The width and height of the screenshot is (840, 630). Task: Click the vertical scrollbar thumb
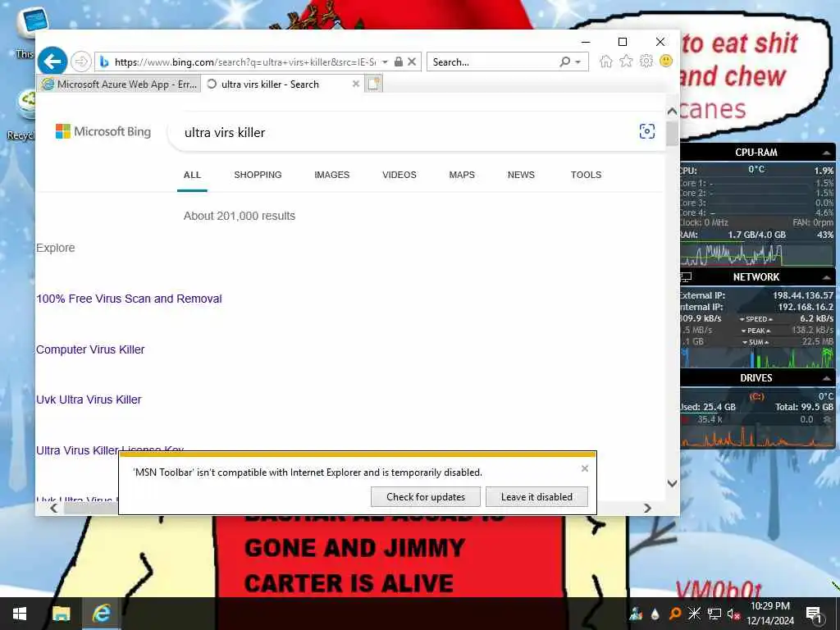point(673,133)
